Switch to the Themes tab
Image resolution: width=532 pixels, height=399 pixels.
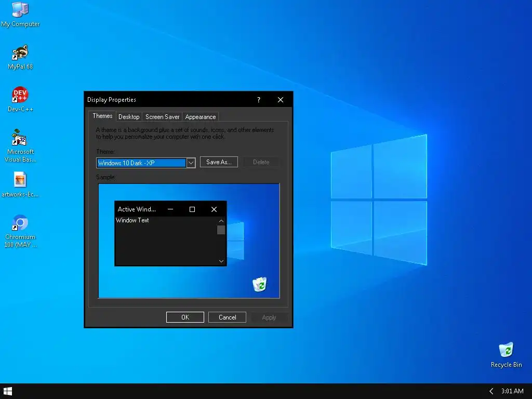(102, 116)
